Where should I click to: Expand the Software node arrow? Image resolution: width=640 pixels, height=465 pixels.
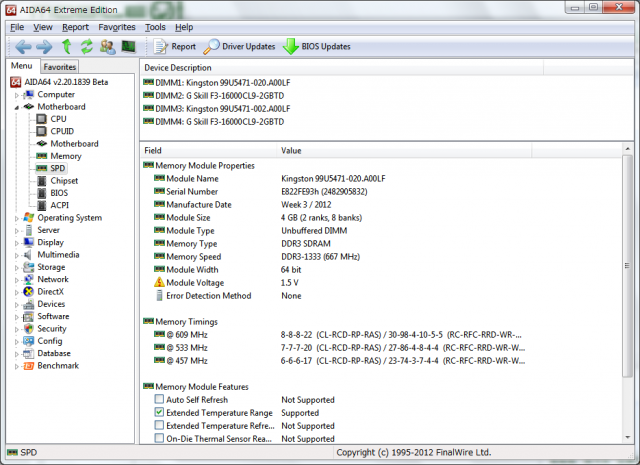click(17, 317)
